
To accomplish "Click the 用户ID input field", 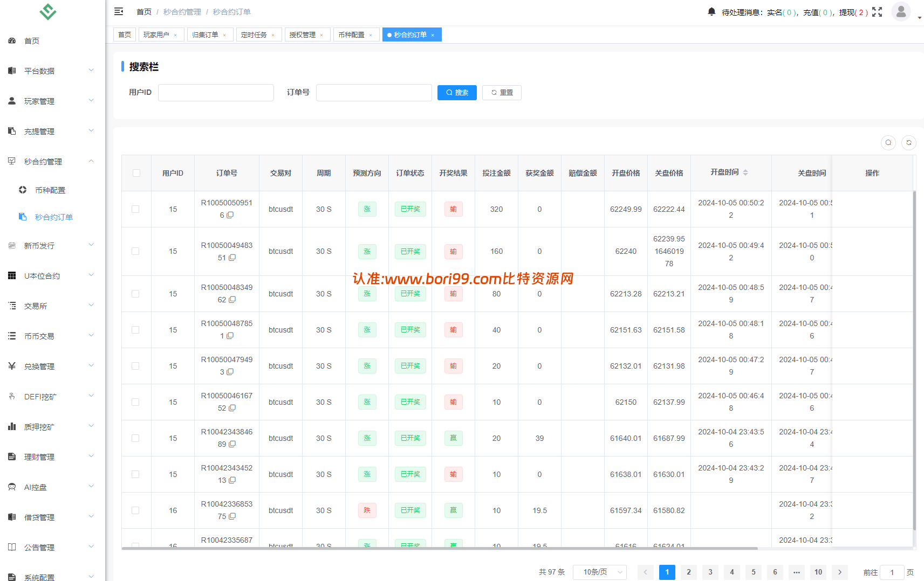I will click(x=216, y=93).
